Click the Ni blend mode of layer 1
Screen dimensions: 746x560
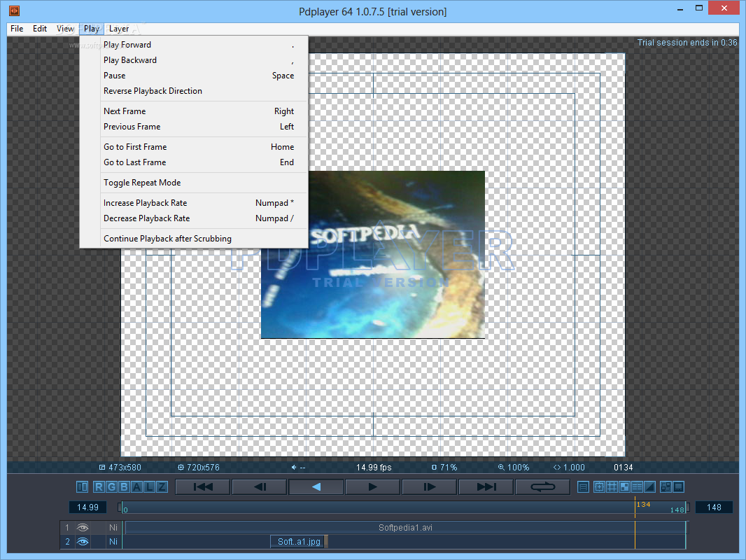(113, 527)
